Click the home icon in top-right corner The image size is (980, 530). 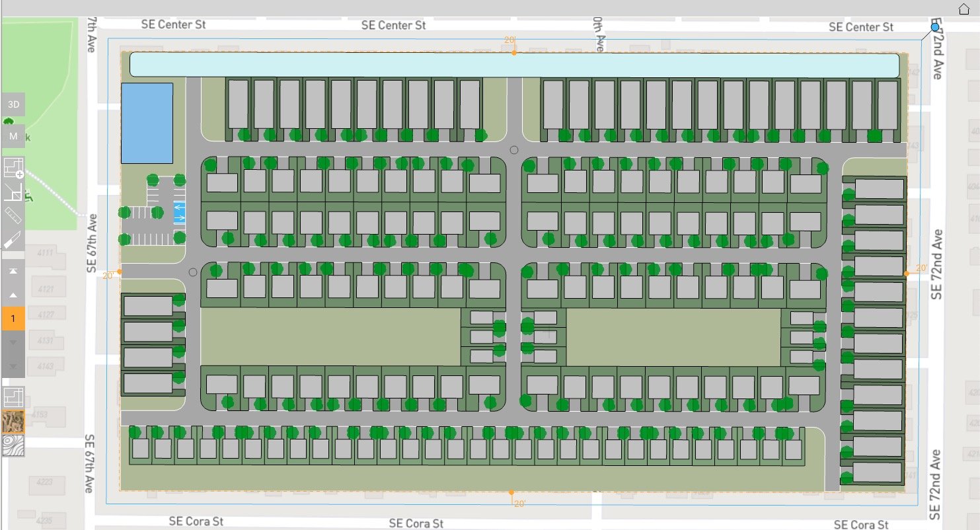[x=963, y=9]
